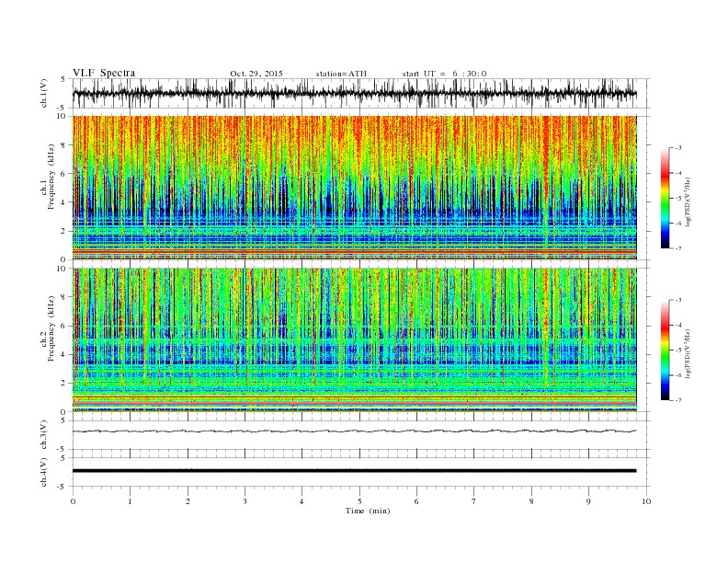Click the "Time (min)" x-axis label
This screenshot has height=563, width=728.
pos(368,511)
